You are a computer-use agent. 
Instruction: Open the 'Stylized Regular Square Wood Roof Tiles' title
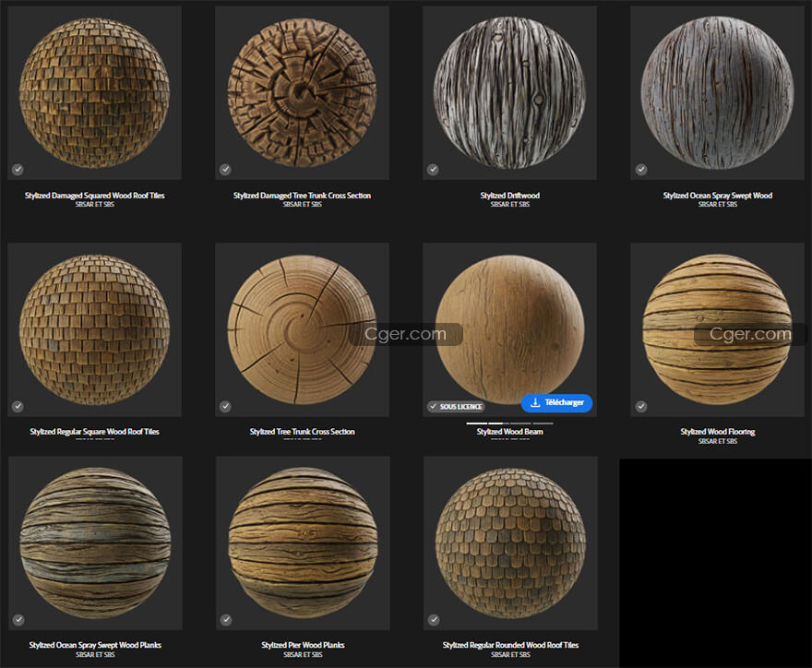(94, 432)
